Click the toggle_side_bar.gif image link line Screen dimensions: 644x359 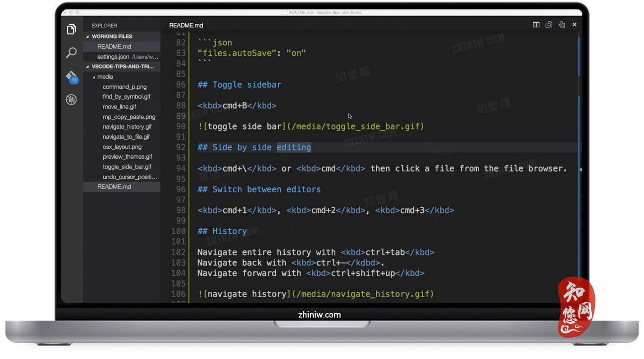(x=311, y=127)
